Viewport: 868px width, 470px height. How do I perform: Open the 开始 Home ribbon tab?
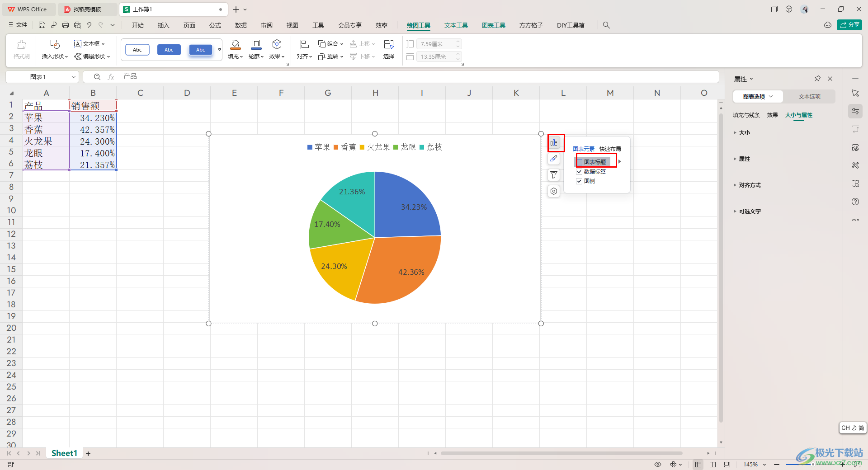coord(138,25)
